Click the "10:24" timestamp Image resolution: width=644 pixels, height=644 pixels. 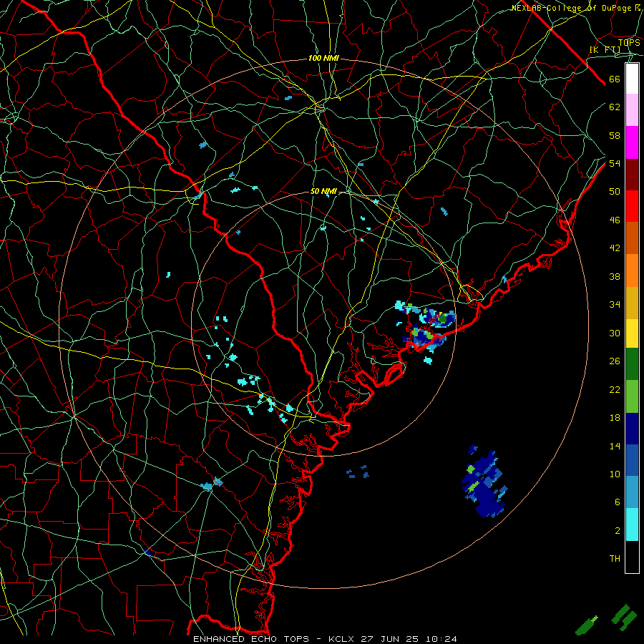click(441, 639)
